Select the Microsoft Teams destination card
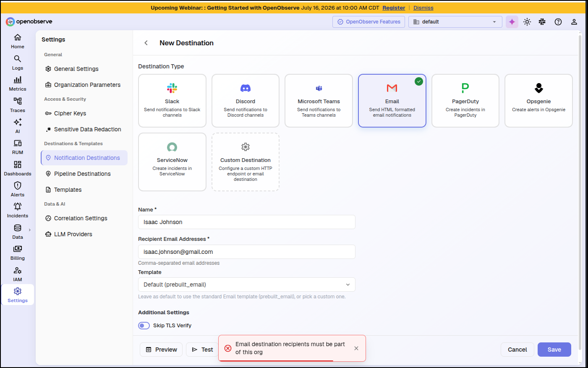 coord(319,101)
